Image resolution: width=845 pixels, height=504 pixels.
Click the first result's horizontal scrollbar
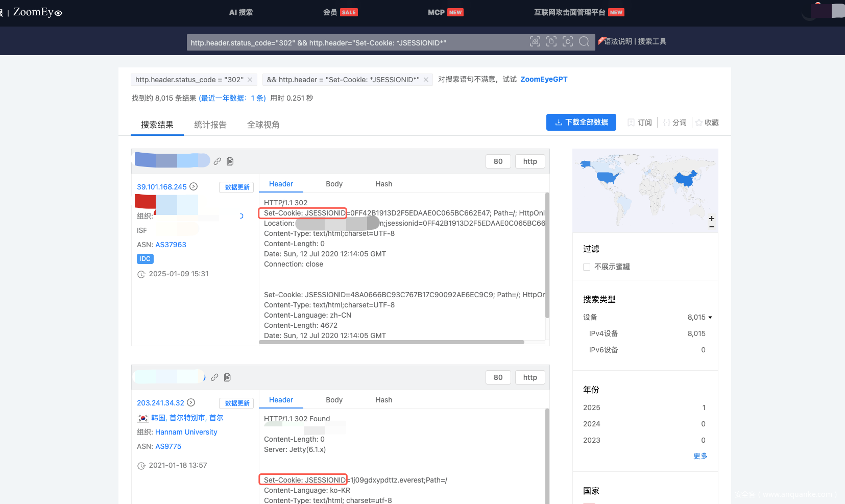(x=391, y=342)
